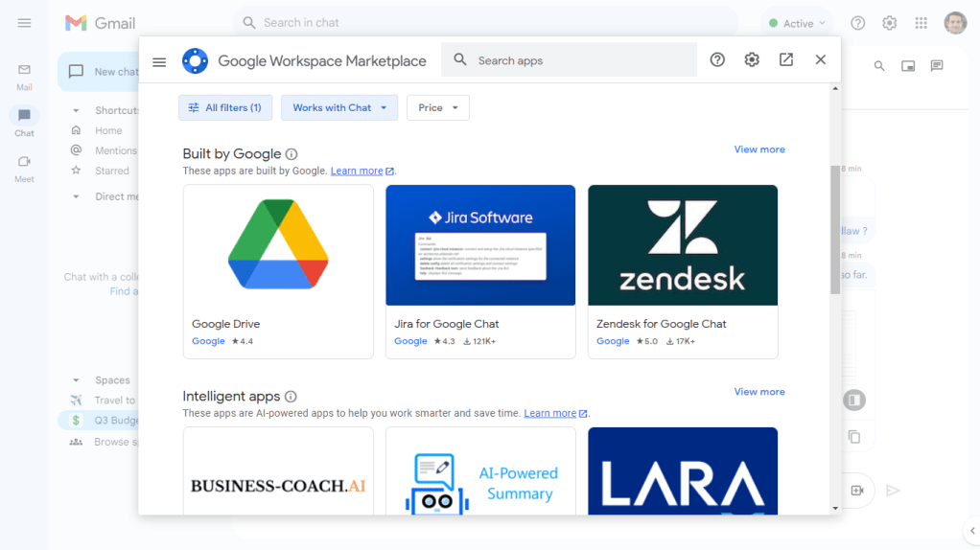This screenshot has width=980, height=550.
Task: Click the picture-in-picture icon in chat panel
Action: (908, 65)
